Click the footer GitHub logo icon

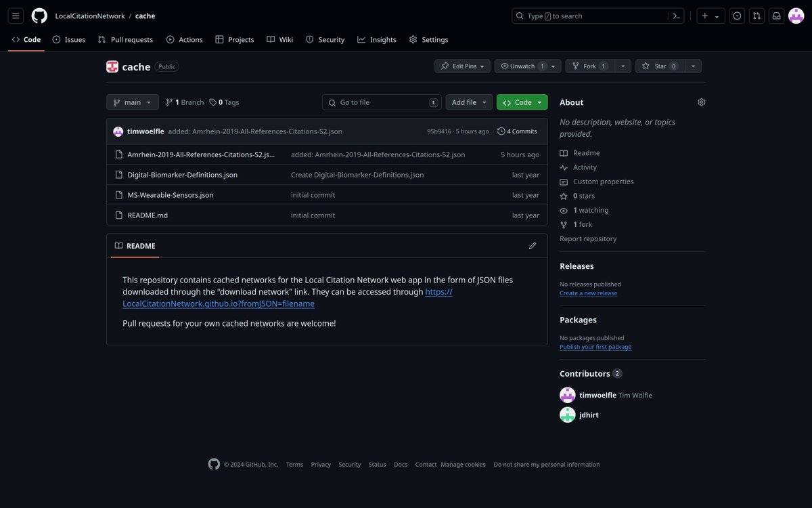pyautogui.click(x=214, y=464)
